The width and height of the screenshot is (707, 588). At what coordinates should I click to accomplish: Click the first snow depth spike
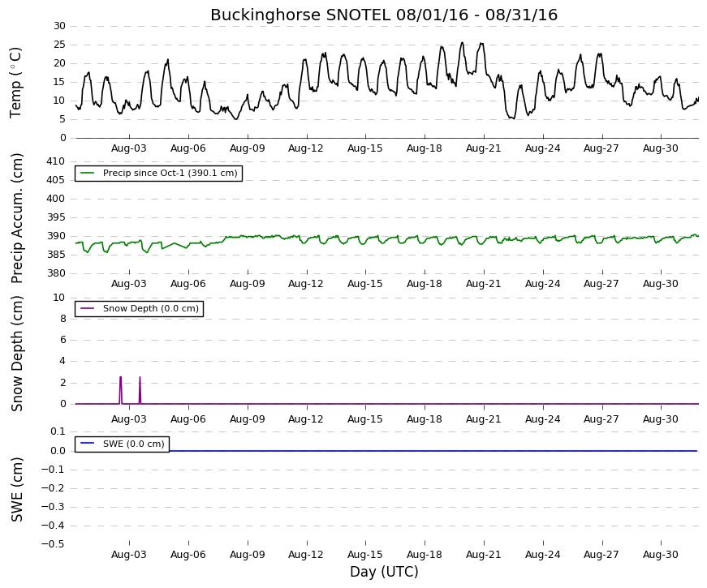point(120,390)
